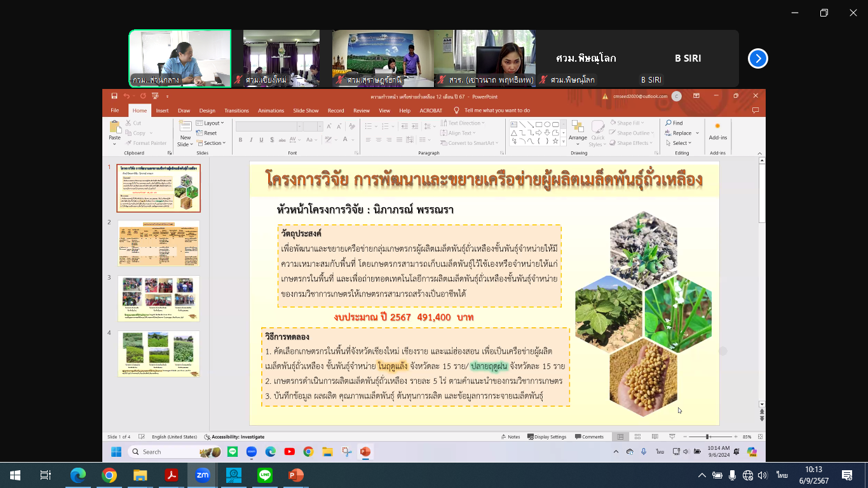Show next participants arrow in Zoom
This screenshot has width=868, height=488.
(757, 58)
